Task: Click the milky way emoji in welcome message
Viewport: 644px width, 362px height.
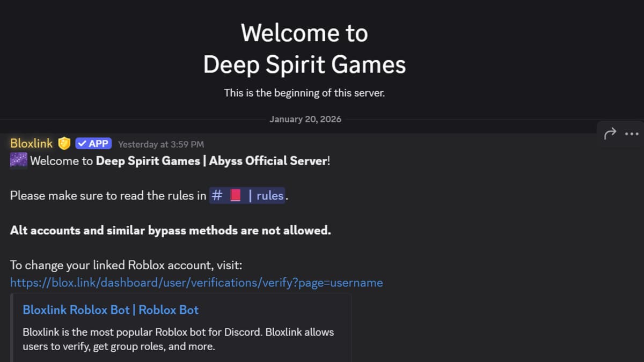Action: click(x=18, y=159)
